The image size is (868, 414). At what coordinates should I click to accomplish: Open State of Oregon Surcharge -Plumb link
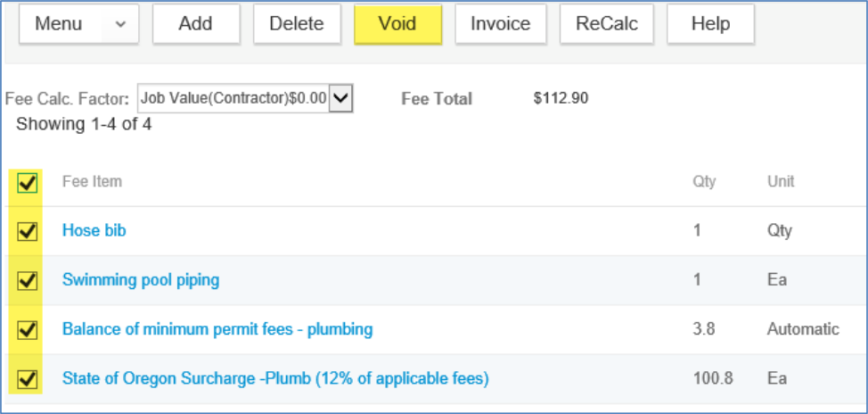coord(275,378)
